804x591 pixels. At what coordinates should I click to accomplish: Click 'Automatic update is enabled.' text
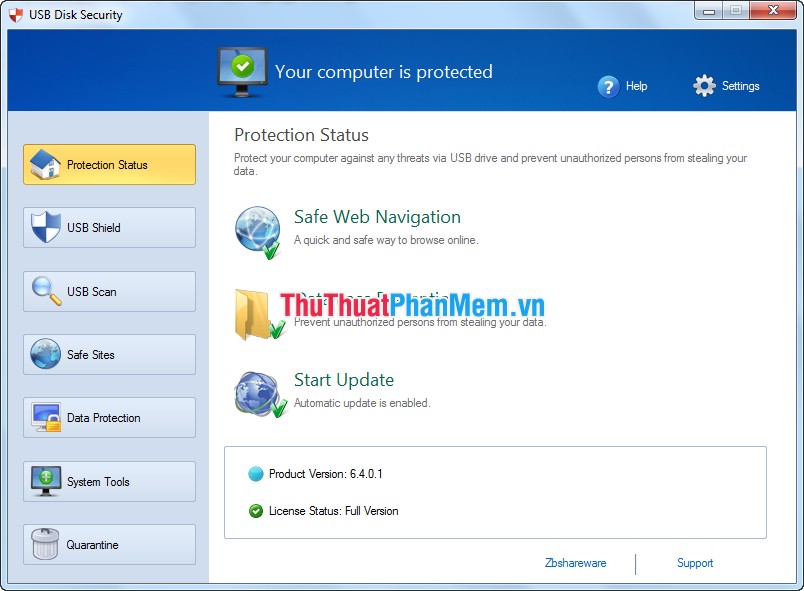[x=362, y=403]
